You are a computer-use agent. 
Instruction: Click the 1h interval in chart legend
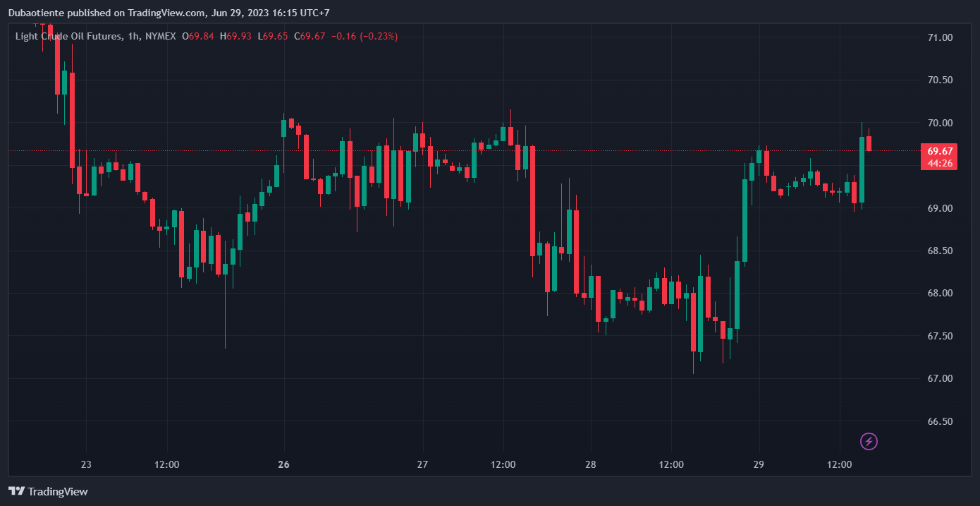coord(133,36)
